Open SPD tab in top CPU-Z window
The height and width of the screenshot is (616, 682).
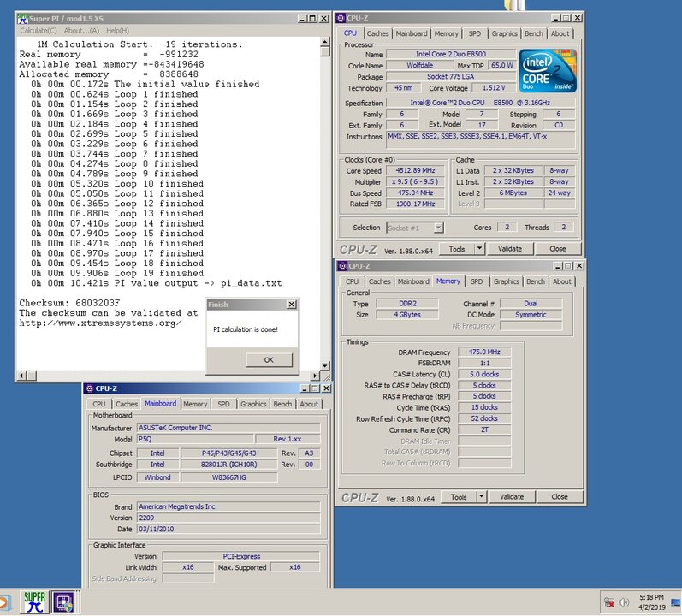click(475, 33)
